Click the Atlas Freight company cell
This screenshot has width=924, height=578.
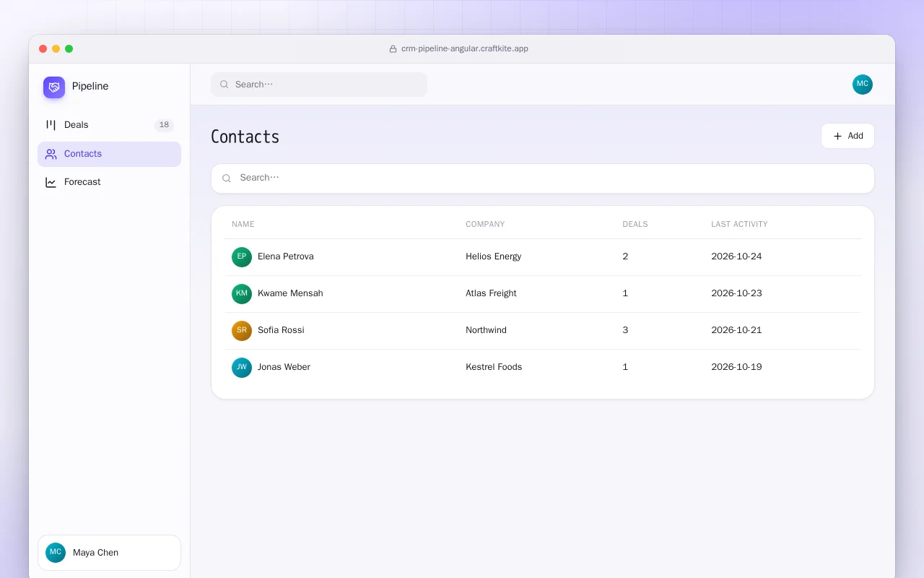point(492,293)
